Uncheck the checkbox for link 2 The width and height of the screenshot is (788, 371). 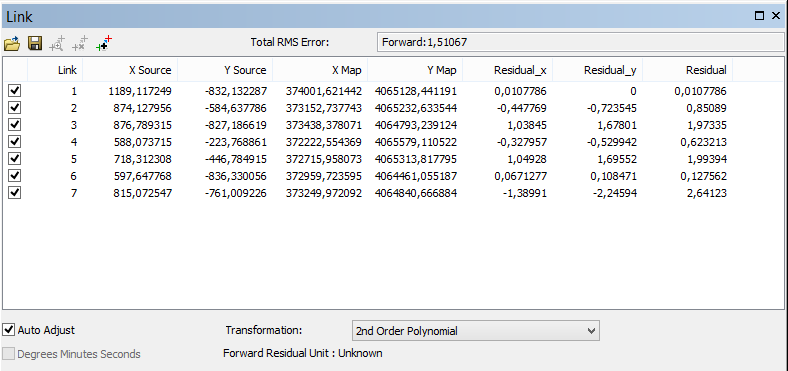(x=15, y=108)
